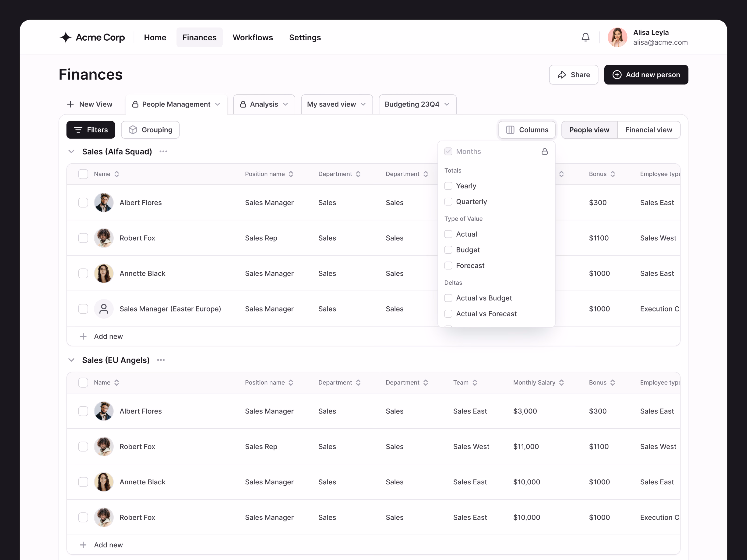Select all rows in the Alfa Squad table header
This screenshot has width=747, height=560.
(83, 174)
